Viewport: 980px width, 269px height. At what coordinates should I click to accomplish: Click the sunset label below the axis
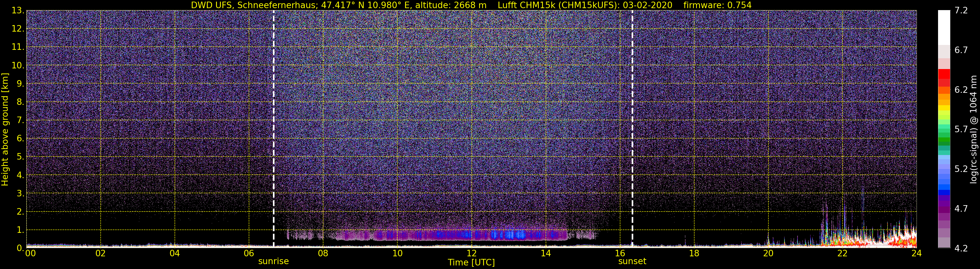[632, 262]
